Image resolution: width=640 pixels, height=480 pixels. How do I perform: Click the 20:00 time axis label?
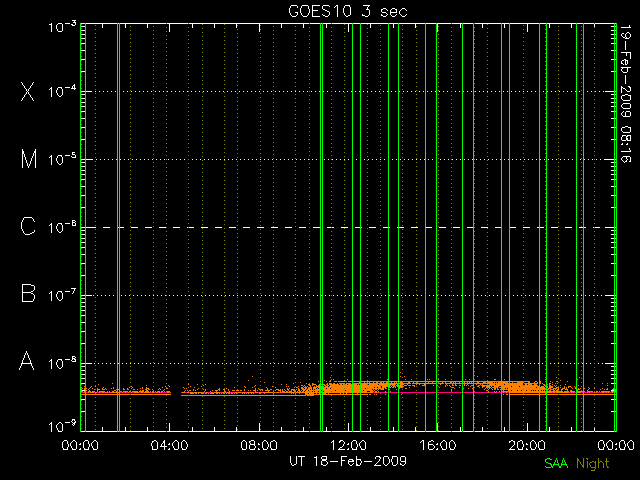pos(527,445)
